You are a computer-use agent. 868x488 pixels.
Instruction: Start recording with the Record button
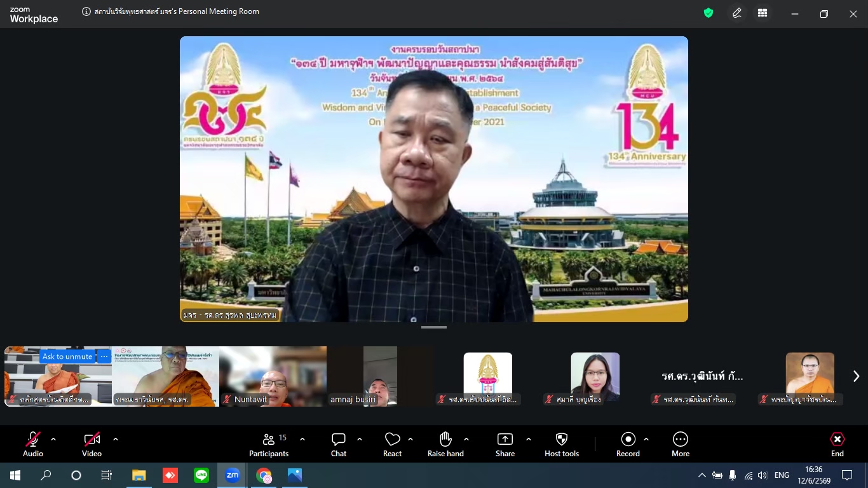(x=628, y=445)
